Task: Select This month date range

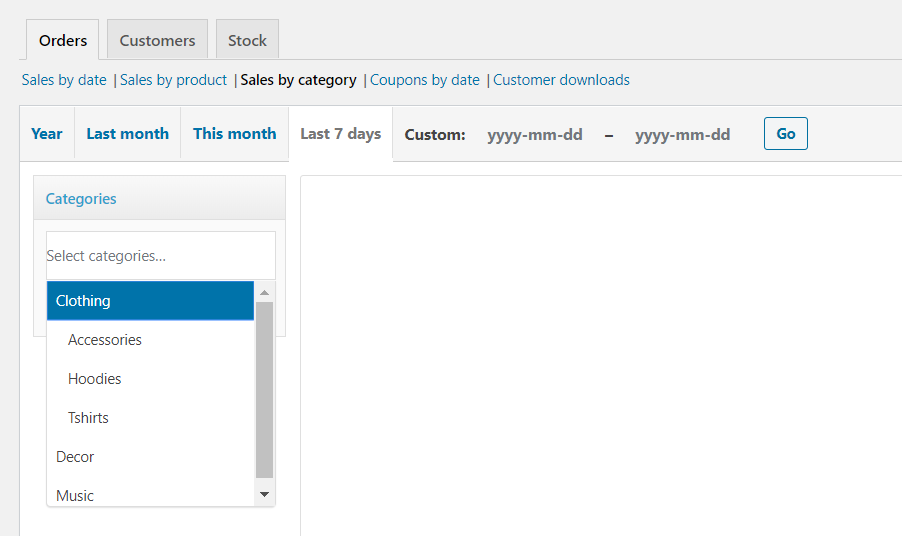Action: pos(234,134)
